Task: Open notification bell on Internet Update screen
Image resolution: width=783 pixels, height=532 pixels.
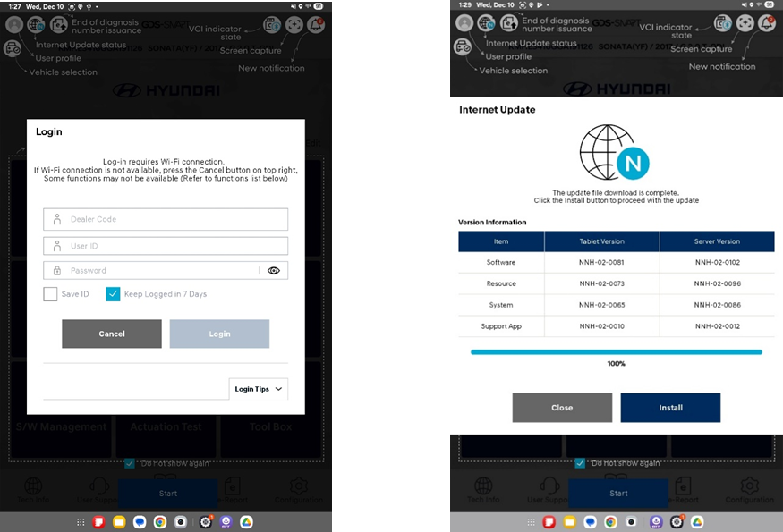Action: point(767,23)
